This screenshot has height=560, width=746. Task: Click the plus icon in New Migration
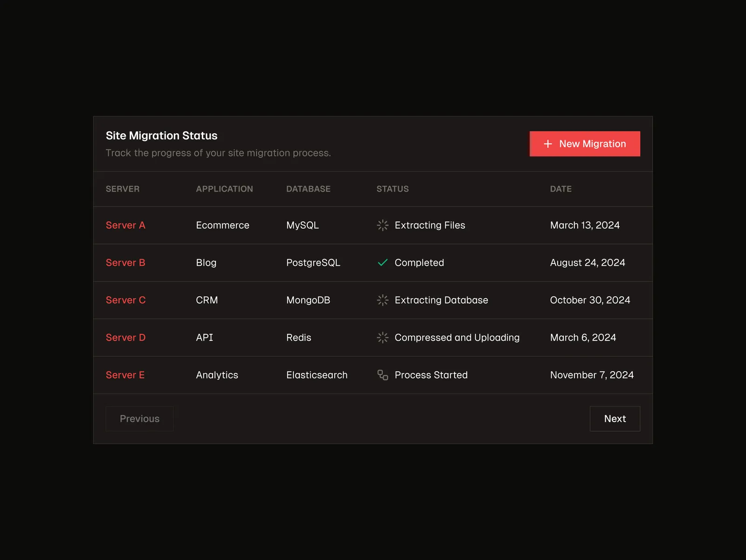[x=548, y=144]
